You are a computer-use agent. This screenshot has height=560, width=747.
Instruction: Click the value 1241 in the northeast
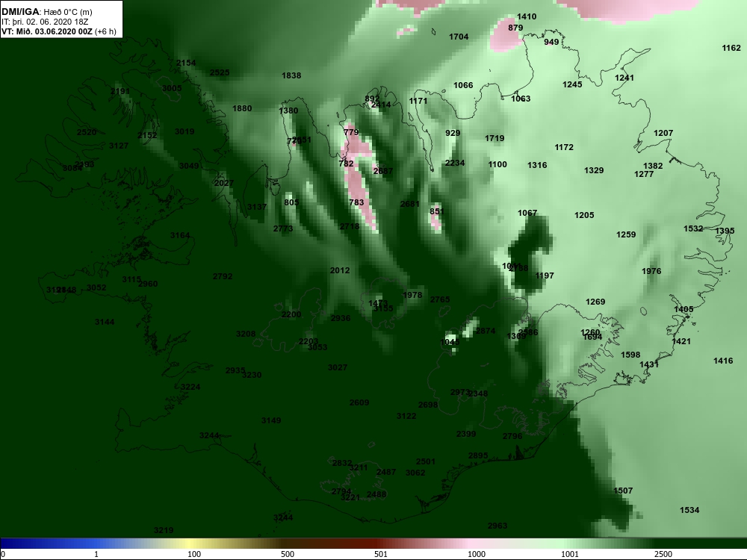coord(624,78)
